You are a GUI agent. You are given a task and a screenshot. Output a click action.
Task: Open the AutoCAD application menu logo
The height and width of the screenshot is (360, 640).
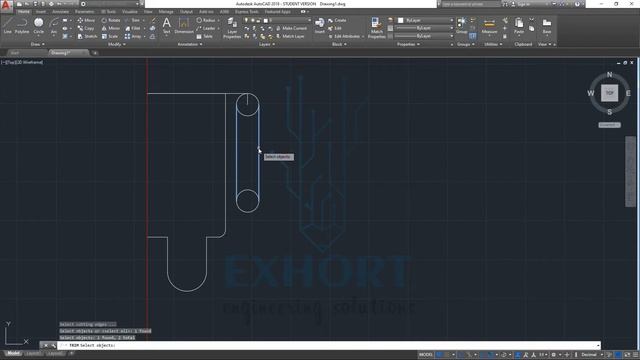click(x=6, y=5)
